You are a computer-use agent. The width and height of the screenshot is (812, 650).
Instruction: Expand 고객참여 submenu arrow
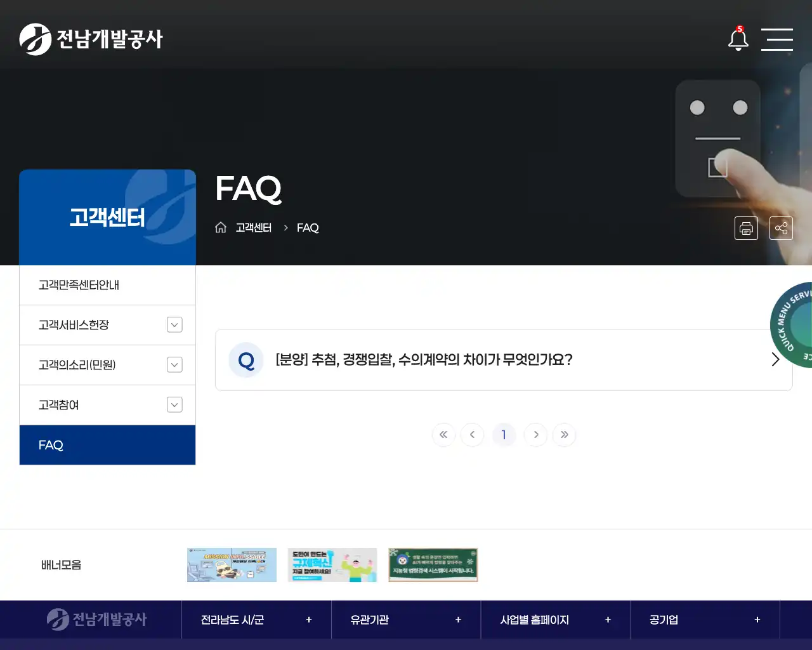pyautogui.click(x=174, y=405)
